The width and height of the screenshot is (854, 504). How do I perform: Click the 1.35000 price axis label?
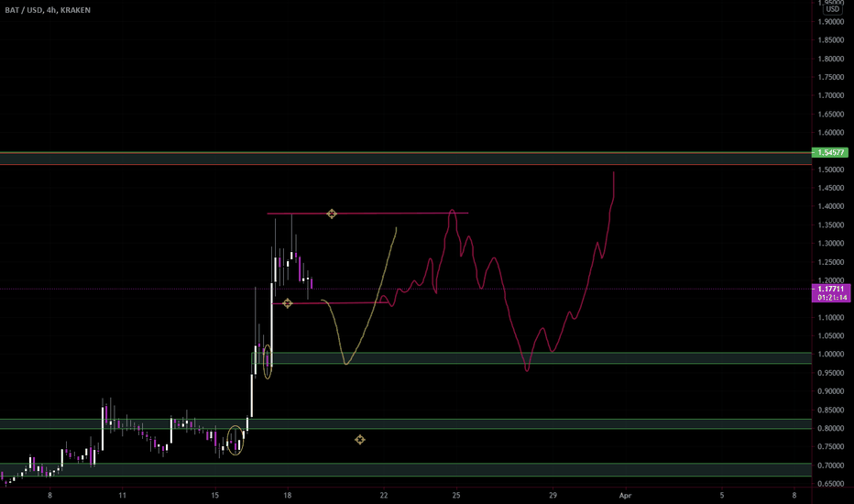click(830, 225)
